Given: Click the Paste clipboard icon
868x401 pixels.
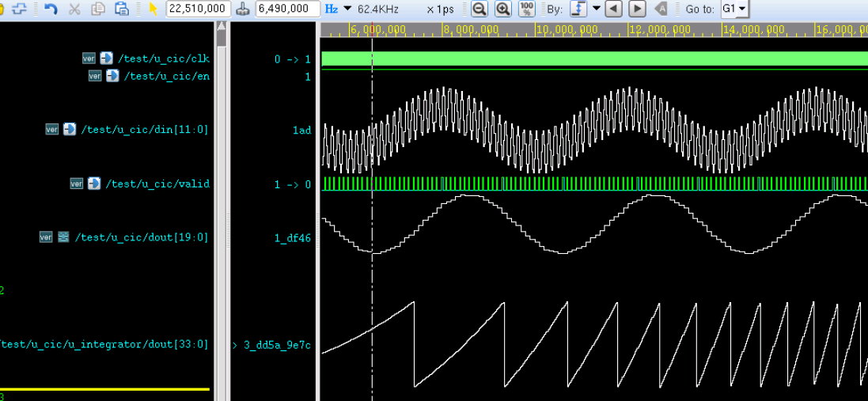Looking at the screenshot, I should (x=121, y=9).
